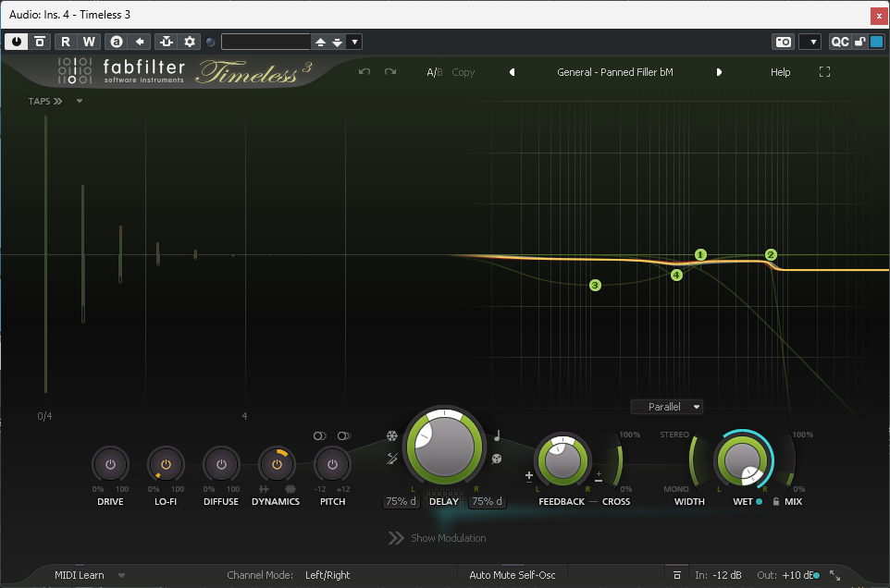Open preset menu General - Panned Filler bM
890x588 pixels.
tap(614, 72)
